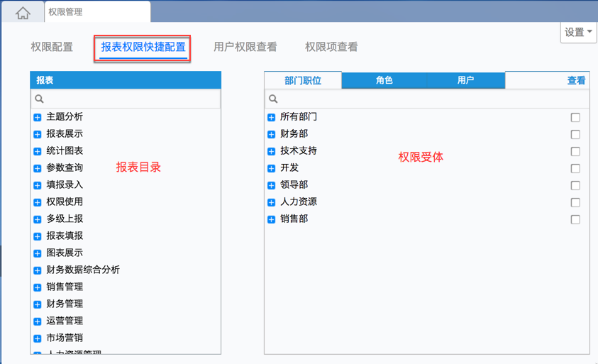Screen dimensions: 598x364
Task: Select the 填报录入 report label
Action: click(x=65, y=184)
